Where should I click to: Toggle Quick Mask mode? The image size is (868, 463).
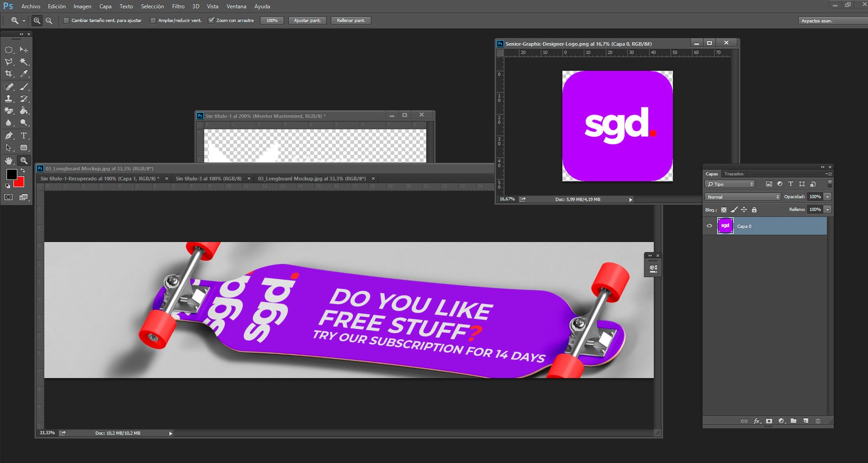9,197
